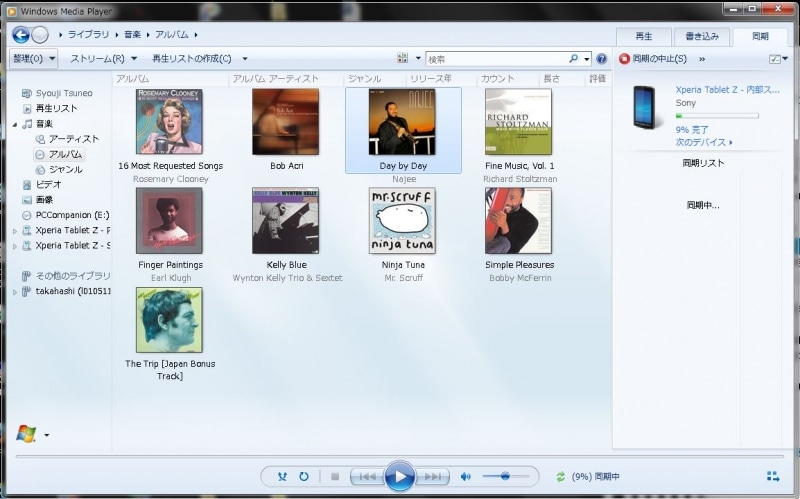Open the help icon beside search

point(601,59)
